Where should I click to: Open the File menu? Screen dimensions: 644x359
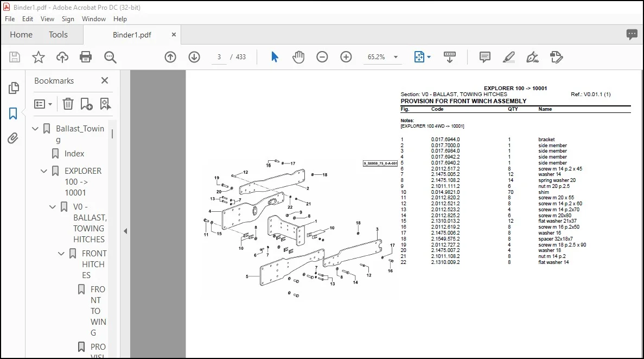coord(10,19)
